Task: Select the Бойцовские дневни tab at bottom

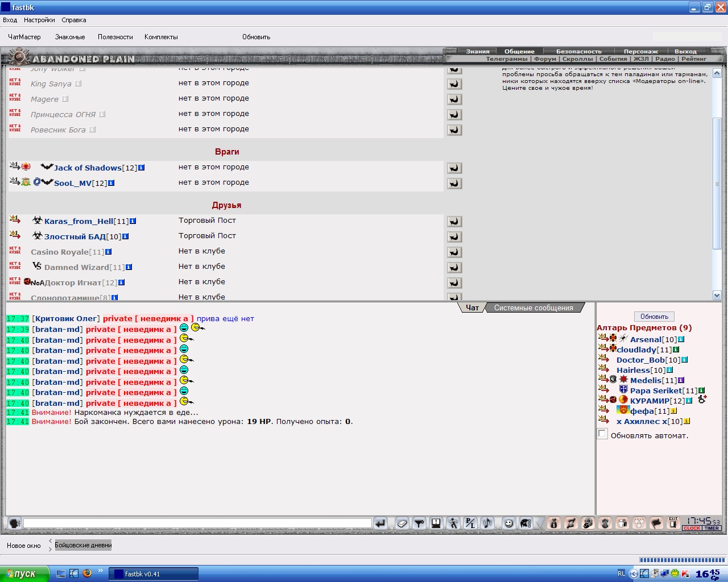Action: 83,545
